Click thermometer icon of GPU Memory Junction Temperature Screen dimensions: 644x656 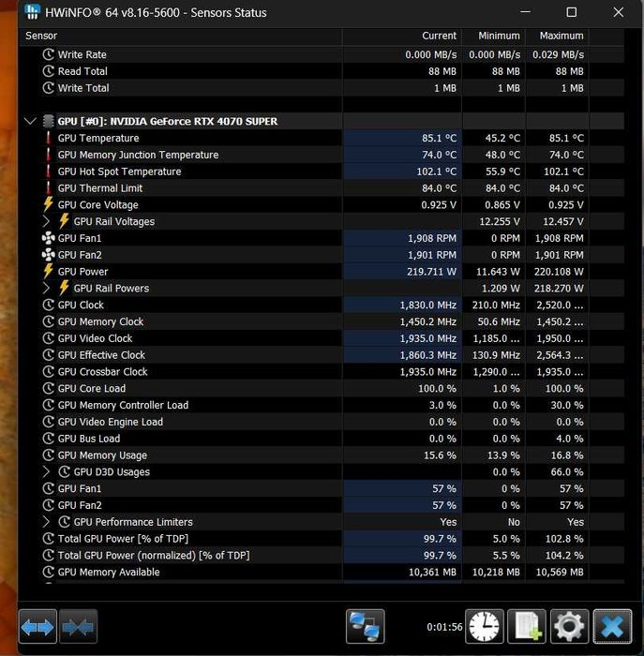48,155
